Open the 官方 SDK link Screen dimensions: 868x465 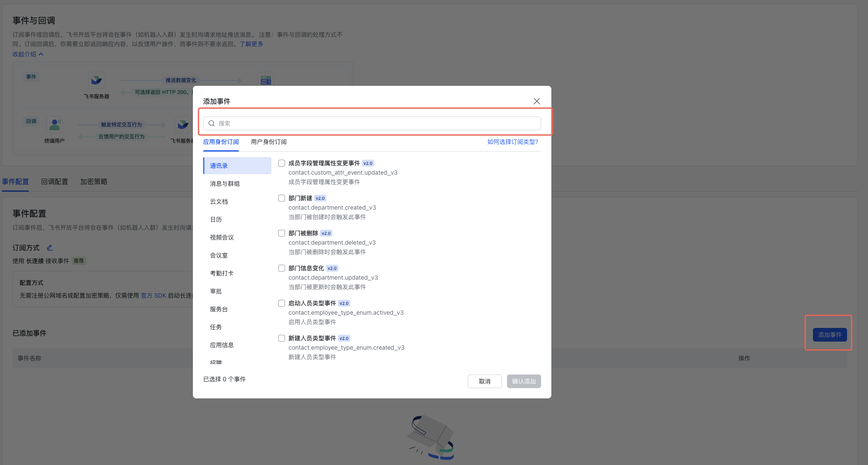pyautogui.click(x=153, y=295)
